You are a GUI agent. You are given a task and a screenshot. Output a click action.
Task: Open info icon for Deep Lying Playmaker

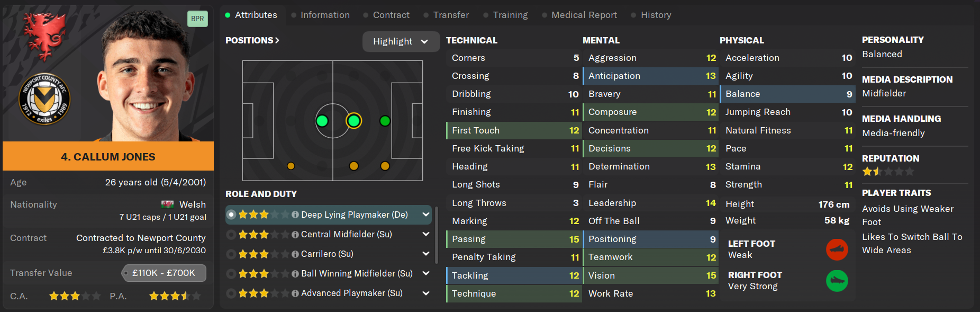click(295, 215)
